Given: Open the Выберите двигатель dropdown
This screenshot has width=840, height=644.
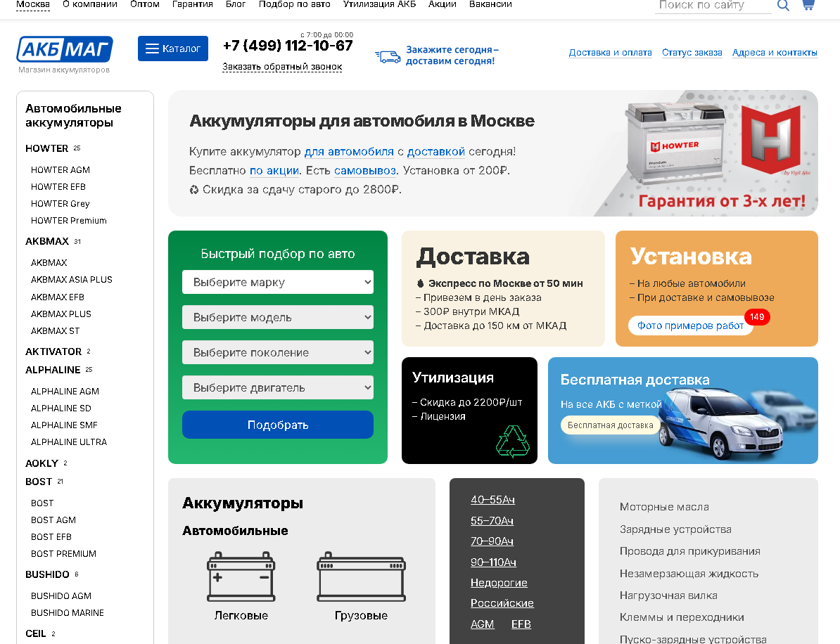Looking at the screenshot, I should 277,387.
